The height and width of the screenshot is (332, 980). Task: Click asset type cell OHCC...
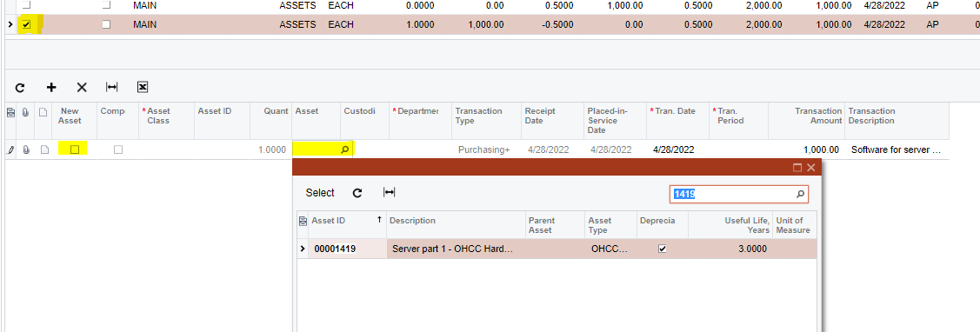tap(610, 249)
